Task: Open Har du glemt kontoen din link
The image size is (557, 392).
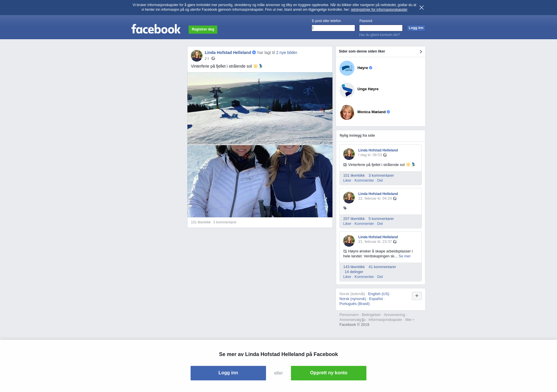Action: (x=379, y=35)
